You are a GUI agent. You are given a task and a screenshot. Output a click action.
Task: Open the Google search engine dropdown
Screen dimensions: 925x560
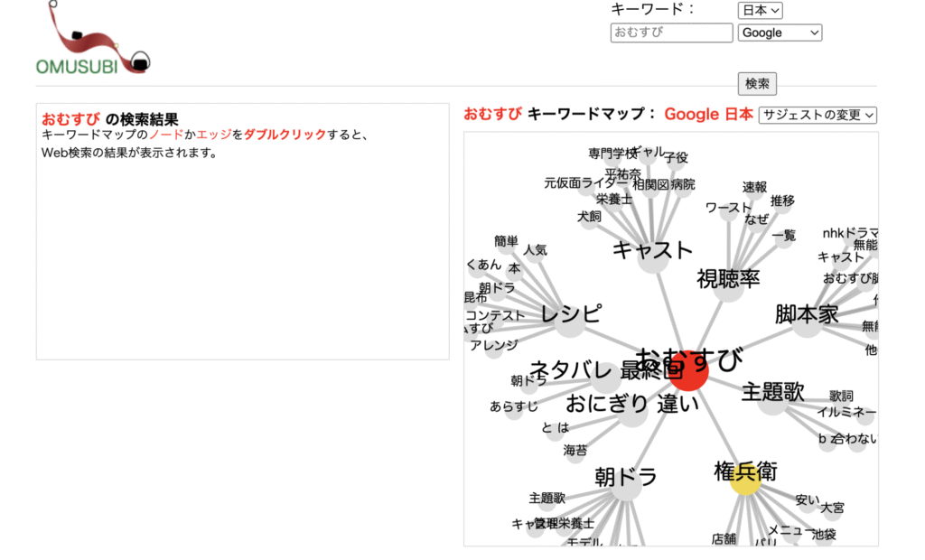coord(780,33)
